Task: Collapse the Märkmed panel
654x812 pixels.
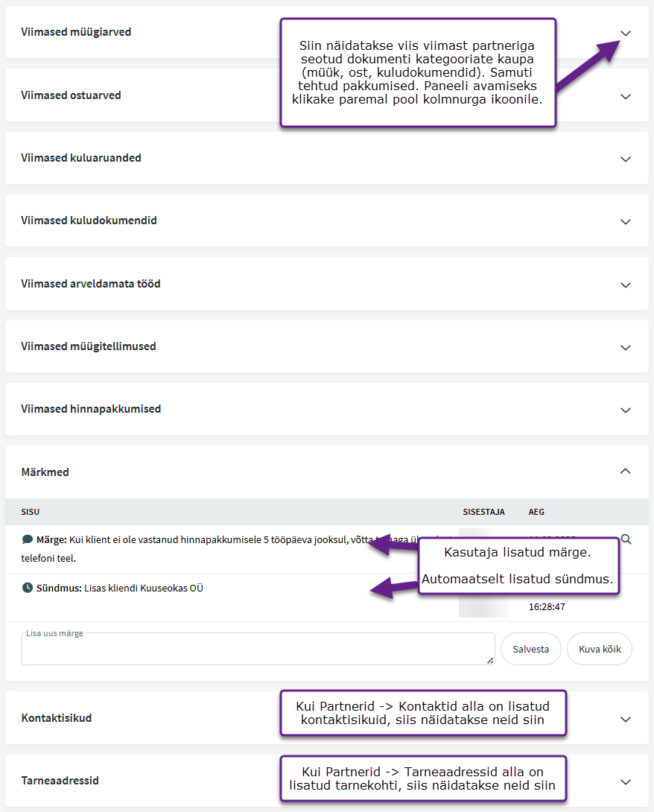Action: tap(626, 471)
